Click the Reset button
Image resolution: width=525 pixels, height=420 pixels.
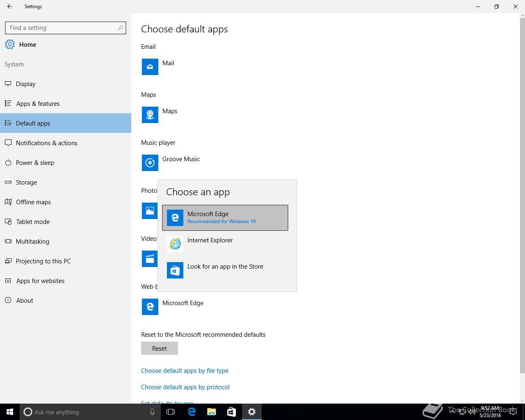click(160, 348)
